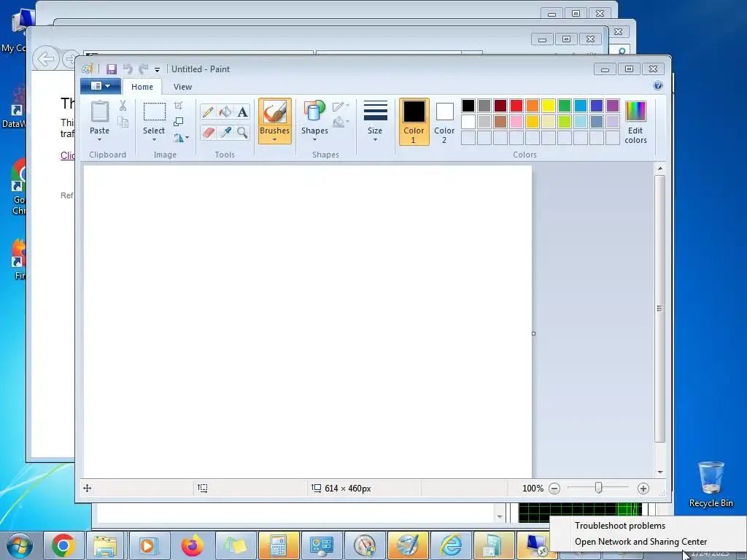This screenshot has width=747, height=560.
Task: Click the Brushes tool icon
Action: 275,112
